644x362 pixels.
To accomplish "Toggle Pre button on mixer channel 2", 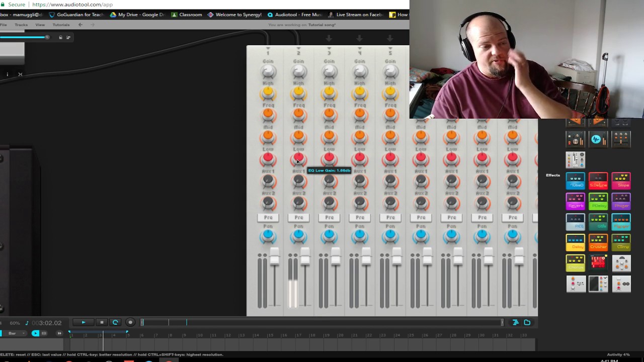I will [x=299, y=218].
